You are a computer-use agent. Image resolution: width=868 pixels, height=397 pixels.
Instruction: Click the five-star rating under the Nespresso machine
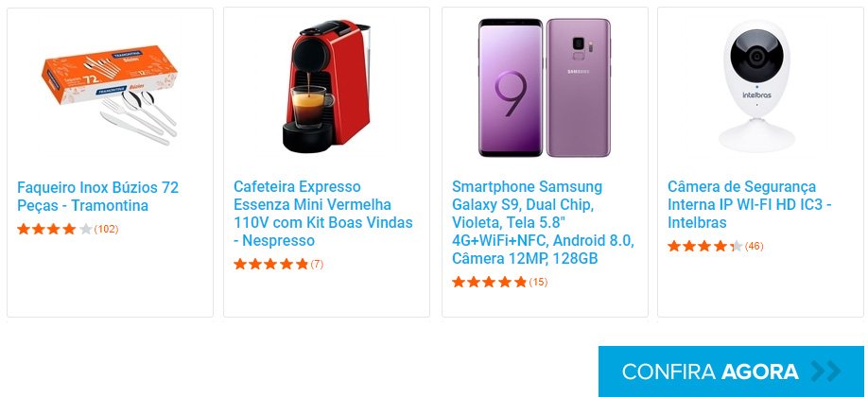(x=270, y=265)
